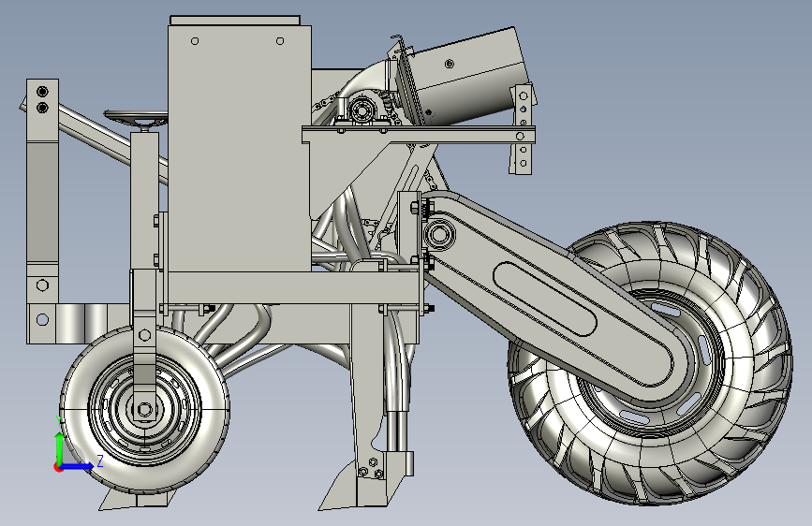
Task: Select the perforated bracket beside the drum
Action: click(523, 129)
